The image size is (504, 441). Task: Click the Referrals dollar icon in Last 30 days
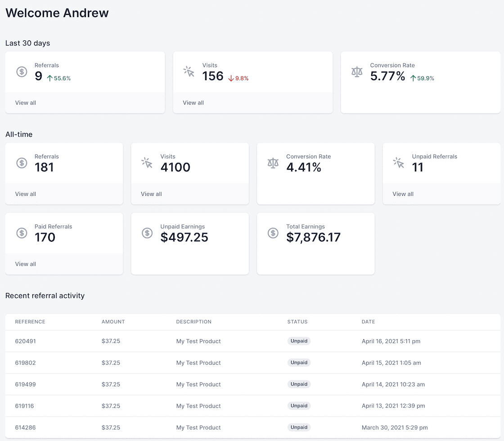[22, 72]
